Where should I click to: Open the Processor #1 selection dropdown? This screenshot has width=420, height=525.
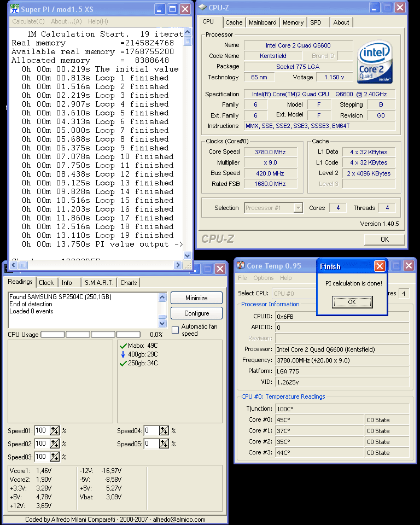[297, 208]
